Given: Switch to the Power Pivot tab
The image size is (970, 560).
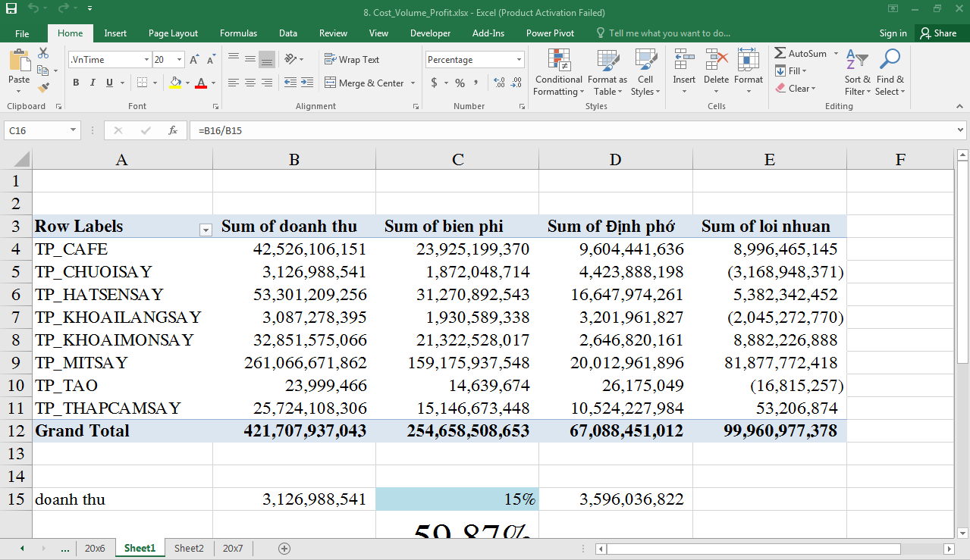Looking at the screenshot, I should click(551, 33).
